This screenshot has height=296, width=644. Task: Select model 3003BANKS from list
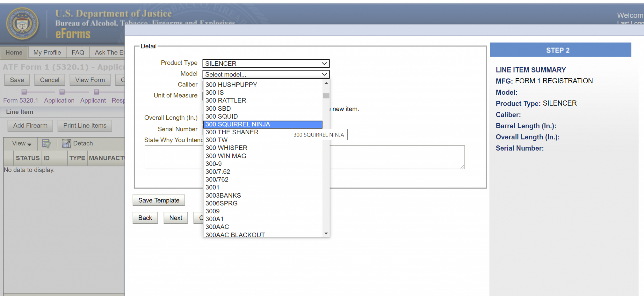coord(263,195)
